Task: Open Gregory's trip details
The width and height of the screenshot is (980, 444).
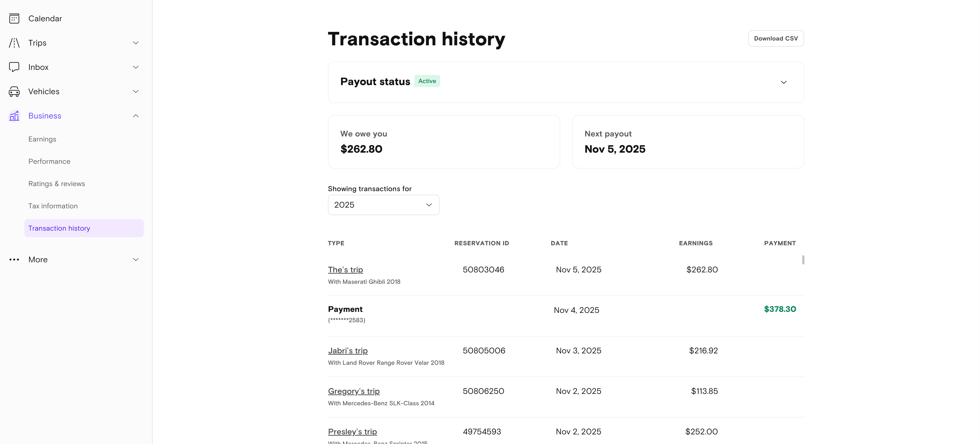Action: [353, 391]
